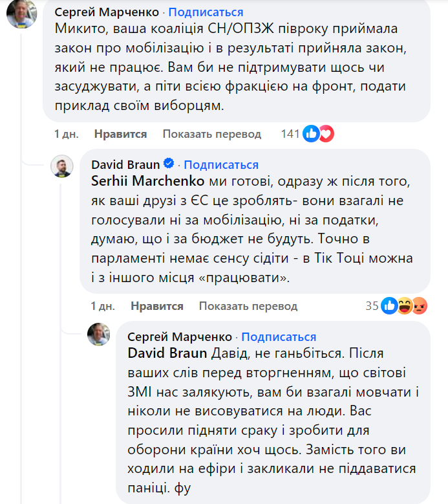Image resolution: width=448 pixels, height=504 pixels.
Task: Show translation of David Braun's reply
Action: point(248,306)
